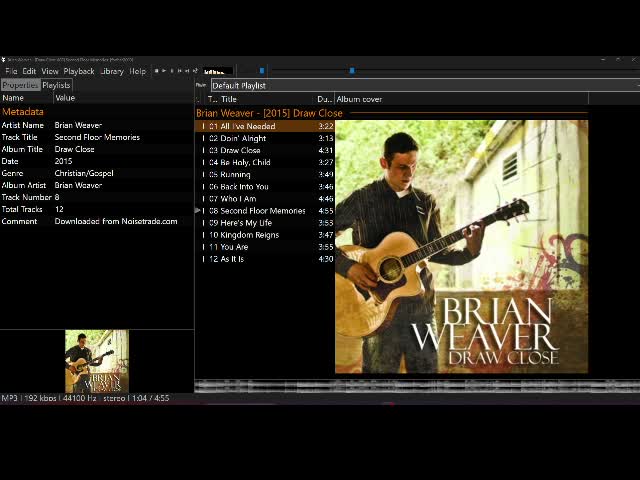Click the spectrum visualization in the toolbar
Screen dimensions: 640x480
click(x=218, y=71)
